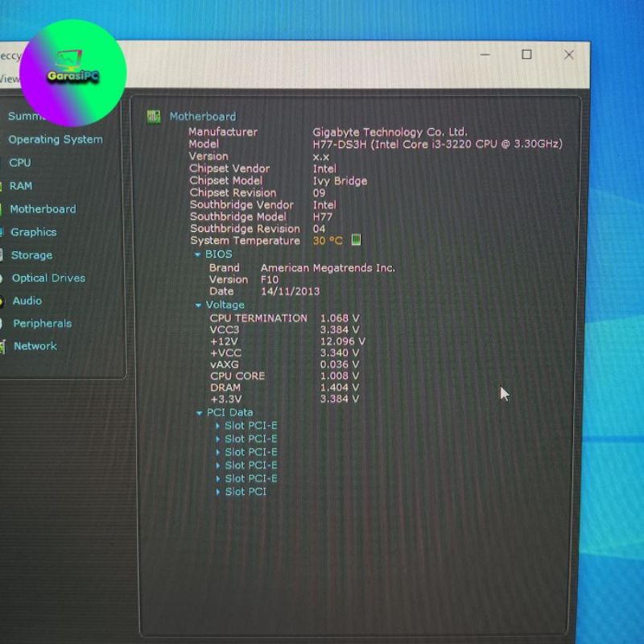Click the VCC3 voltage row
The height and width of the screenshot is (644, 644).
285,330
